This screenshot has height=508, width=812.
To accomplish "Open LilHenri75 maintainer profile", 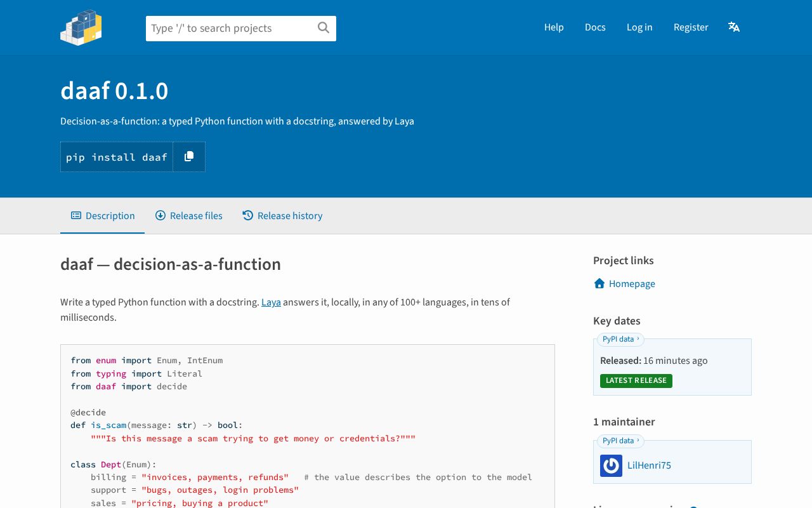I will tap(649, 465).
